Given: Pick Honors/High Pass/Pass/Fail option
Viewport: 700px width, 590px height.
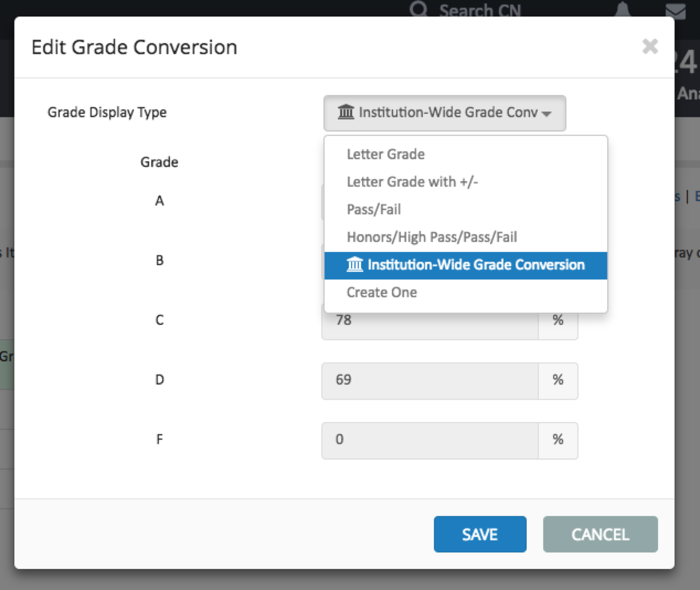Looking at the screenshot, I should [x=466, y=237].
